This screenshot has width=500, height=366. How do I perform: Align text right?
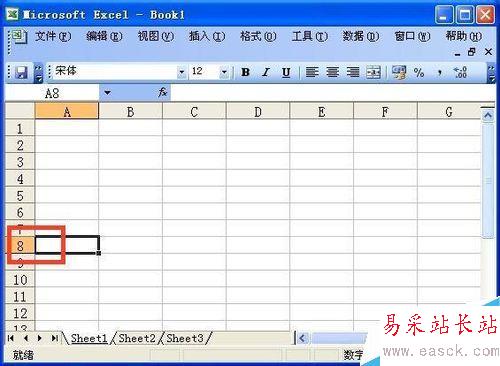tap(353, 72)
